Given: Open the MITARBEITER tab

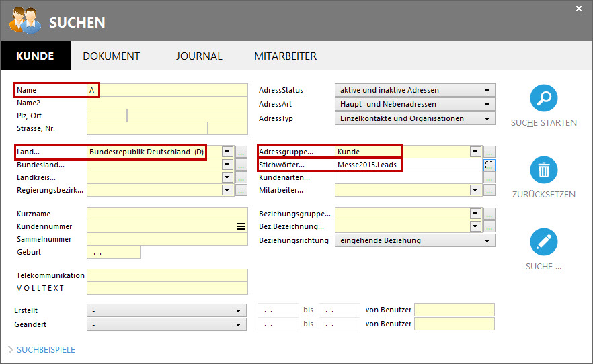Looking at the screenshot, I should point(285,56).
